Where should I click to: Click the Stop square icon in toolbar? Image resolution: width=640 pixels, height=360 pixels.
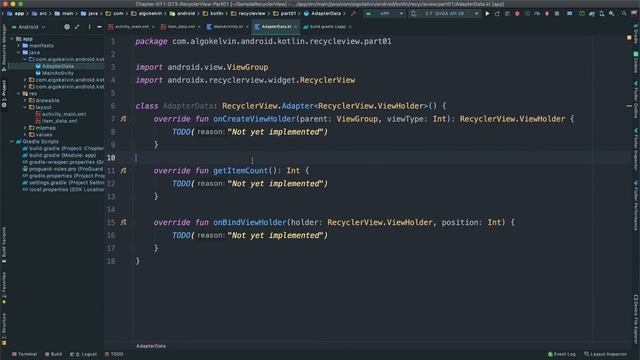557,13
